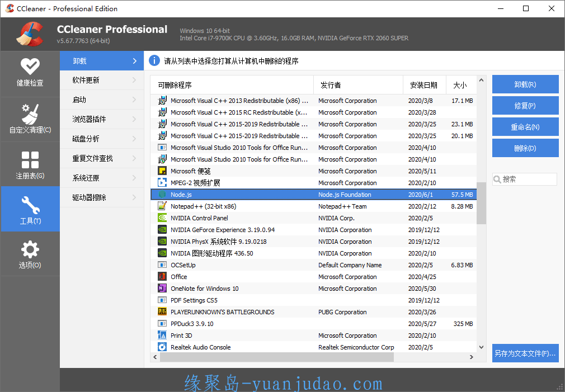Click the Notepad++ program icon
The image size is (565, 392).
click(x=162, y=206)
